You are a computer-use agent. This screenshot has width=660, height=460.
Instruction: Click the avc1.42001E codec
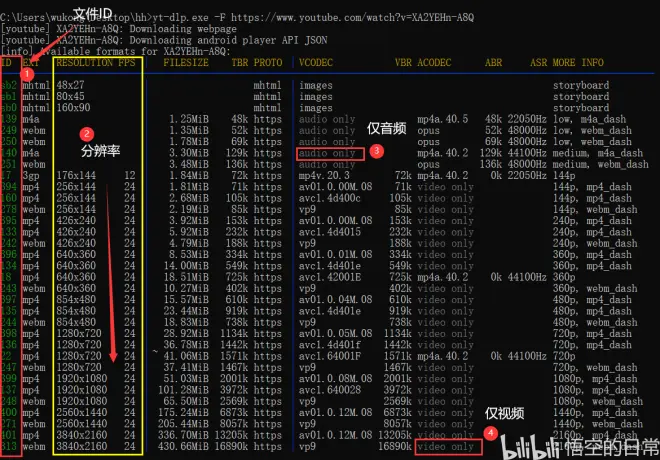tap(330, 277)
